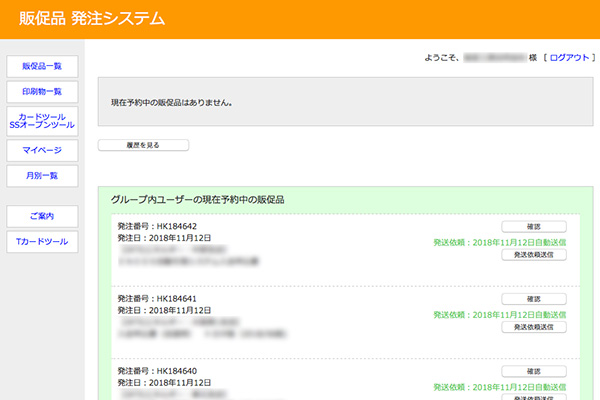Click 確認 for order HK184642
This screenshot has height=400, width=600.
click(533, 227)
